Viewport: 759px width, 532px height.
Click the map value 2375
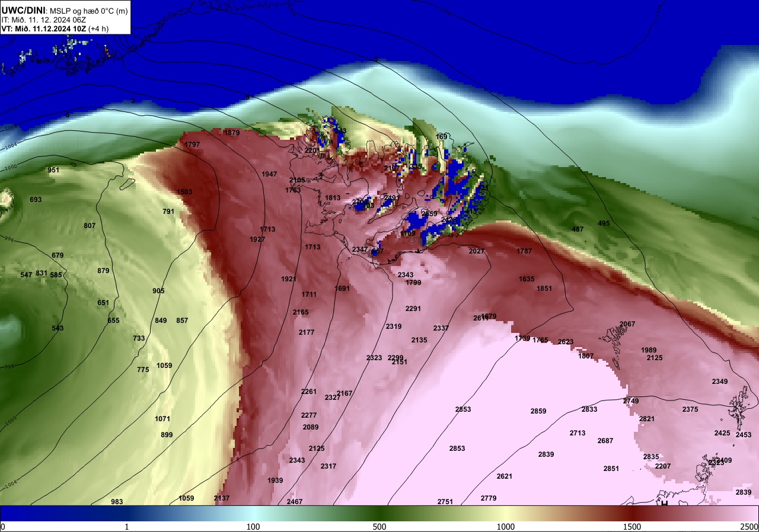(690, 409)
